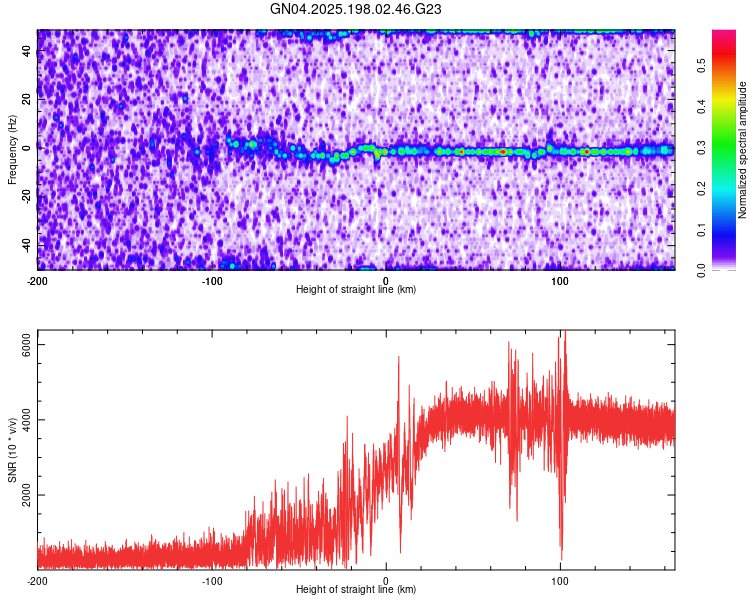
Task: Click the 4000 tick label on the SNR axis
Action: (26, 420)
